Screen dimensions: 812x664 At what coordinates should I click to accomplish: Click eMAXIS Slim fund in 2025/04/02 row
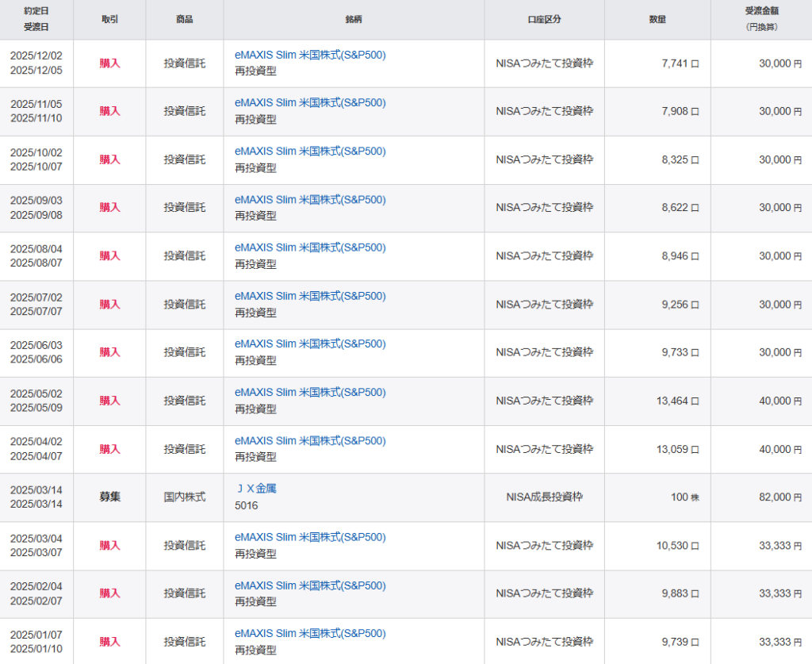pyautogui.click(x=310, y=440)
